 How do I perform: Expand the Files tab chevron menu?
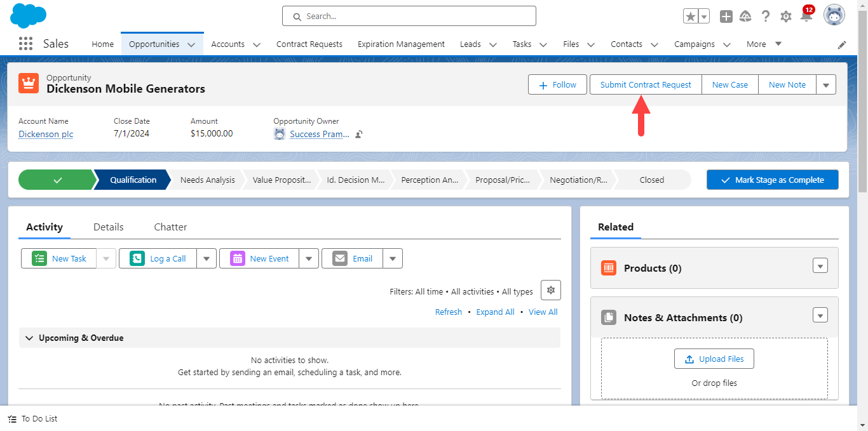click(591, 44)
